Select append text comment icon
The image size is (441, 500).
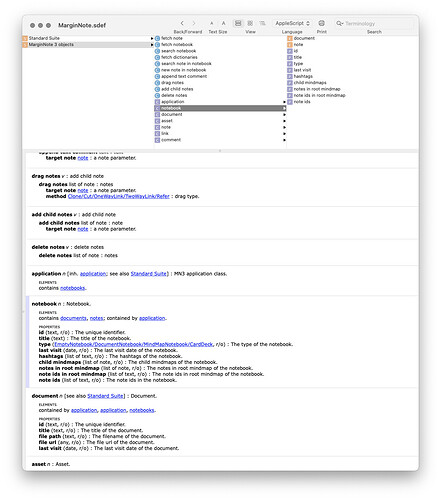[x=157, y=76]
